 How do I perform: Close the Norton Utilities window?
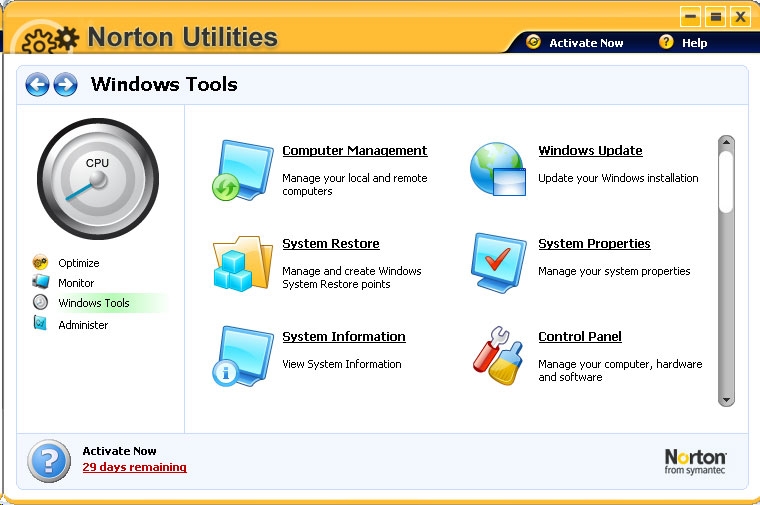[x=740, y=16]
